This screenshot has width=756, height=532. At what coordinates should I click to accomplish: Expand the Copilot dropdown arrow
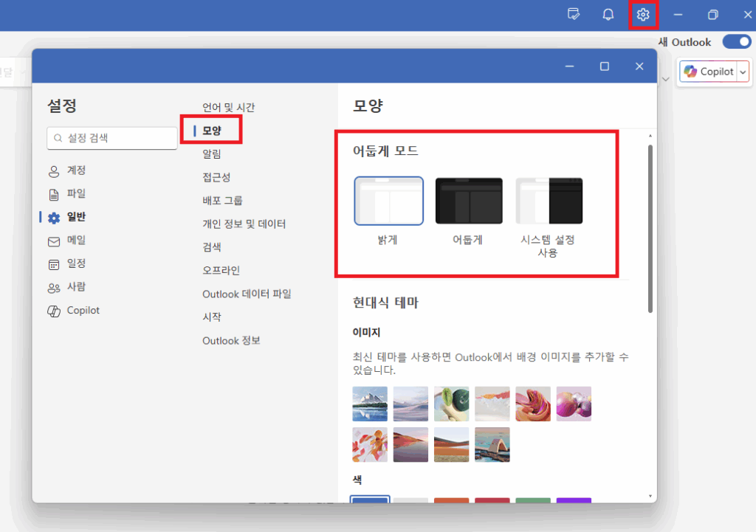point(743,72)
